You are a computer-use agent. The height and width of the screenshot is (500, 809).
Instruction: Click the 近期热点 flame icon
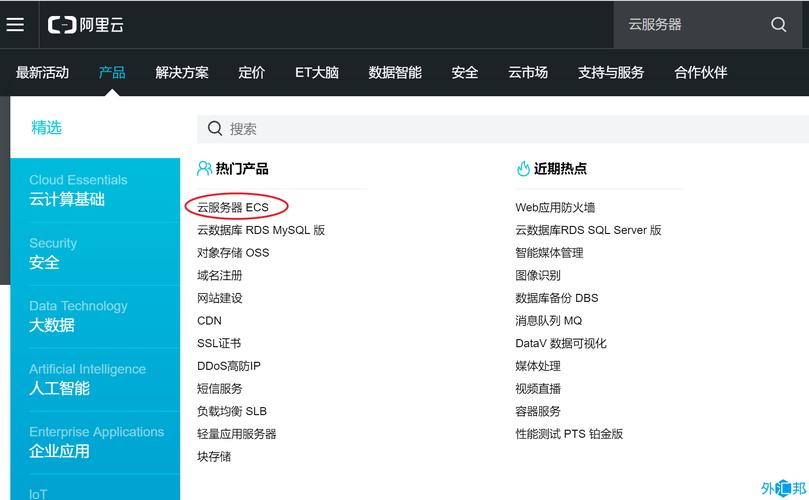[523, 168]
